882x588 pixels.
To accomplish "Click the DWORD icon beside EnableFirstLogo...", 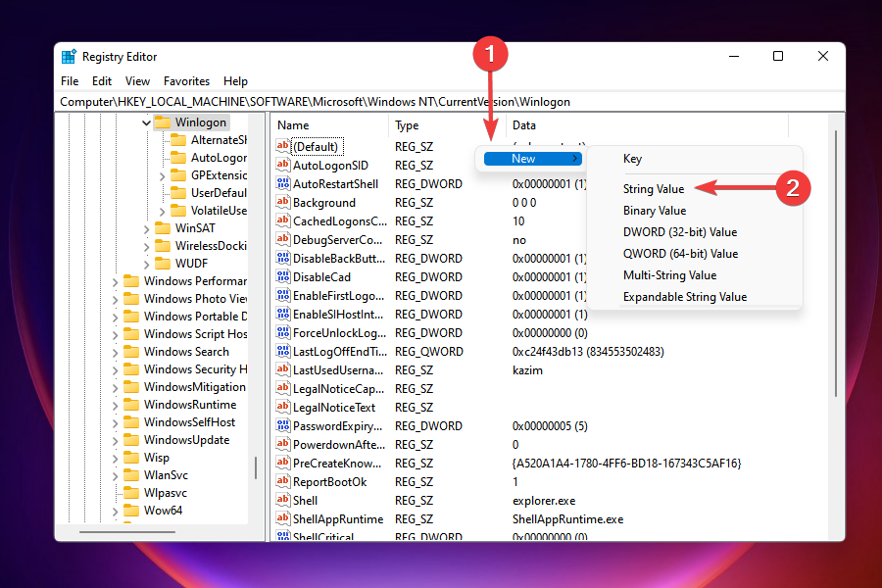I will pyautogui.click(x=282, y=295).
